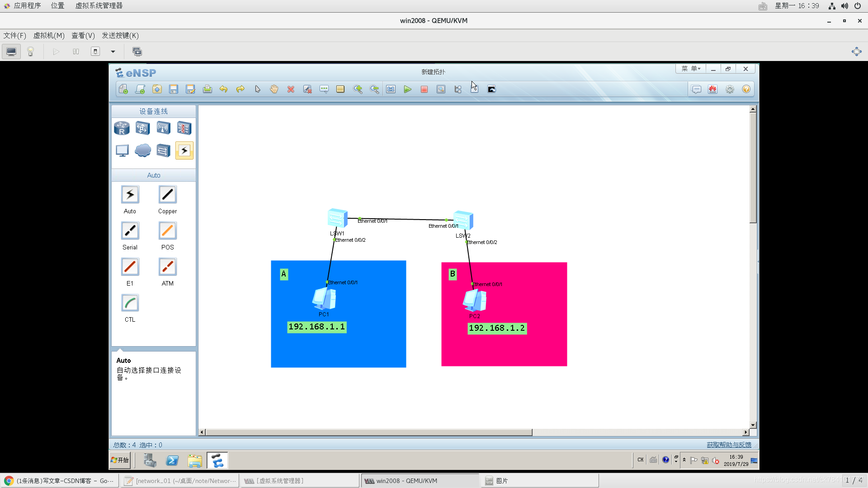Select the WLAN device category icon

(x=163, y=128)
